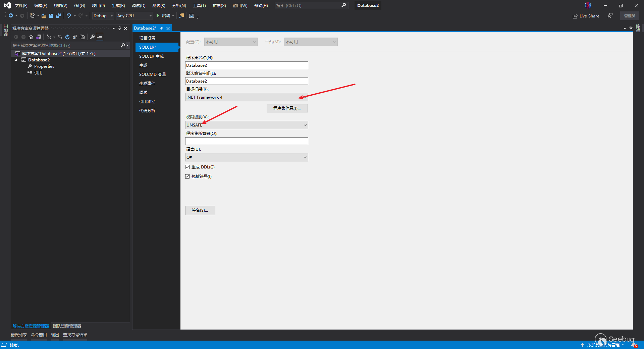Toggle the 包括符号 checkbox

pyautogui.click(x=187, y=177)
